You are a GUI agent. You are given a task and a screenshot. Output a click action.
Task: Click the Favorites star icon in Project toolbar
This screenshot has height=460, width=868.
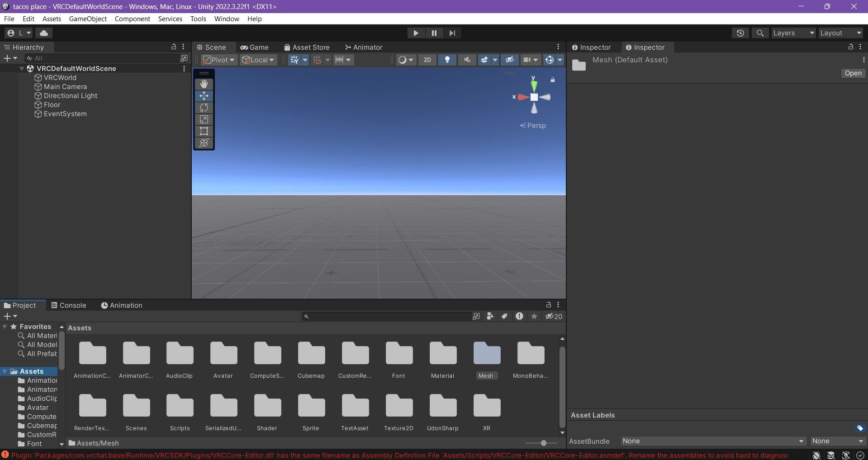pos(534,316)
